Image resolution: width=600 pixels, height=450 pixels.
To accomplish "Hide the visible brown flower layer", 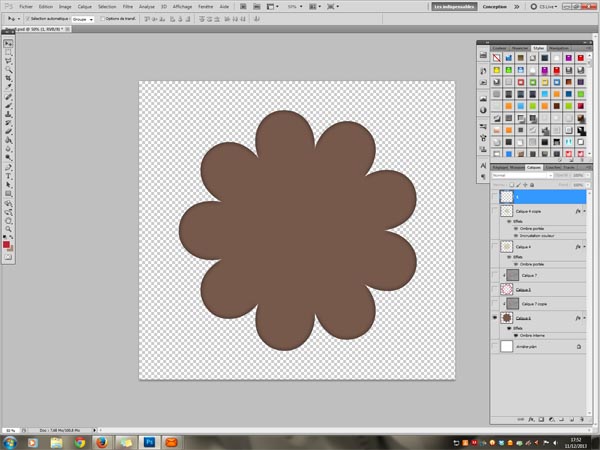I will point(495,318).
